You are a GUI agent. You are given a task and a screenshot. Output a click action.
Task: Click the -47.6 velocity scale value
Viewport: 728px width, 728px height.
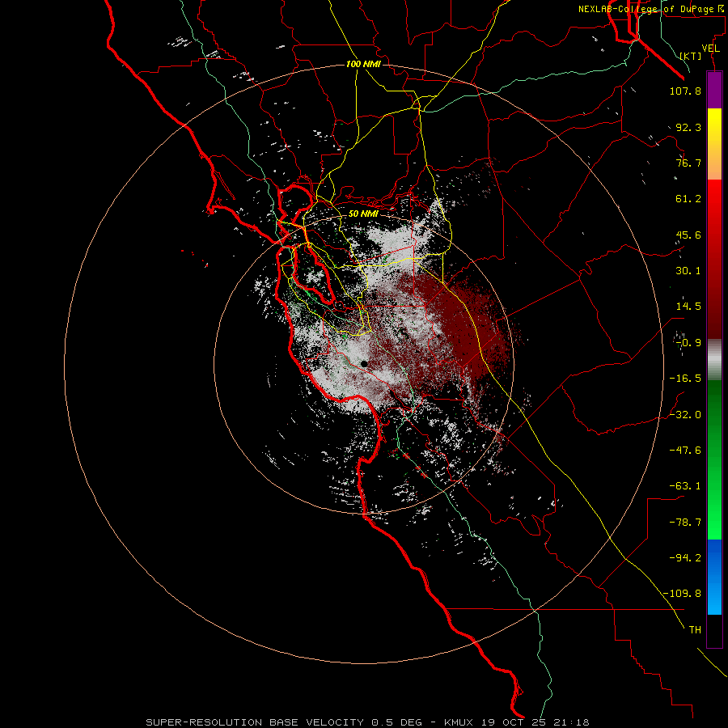[x=685, y=451]
